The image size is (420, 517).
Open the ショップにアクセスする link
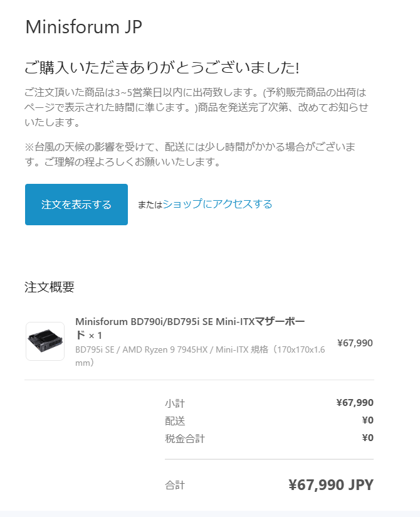218,204
